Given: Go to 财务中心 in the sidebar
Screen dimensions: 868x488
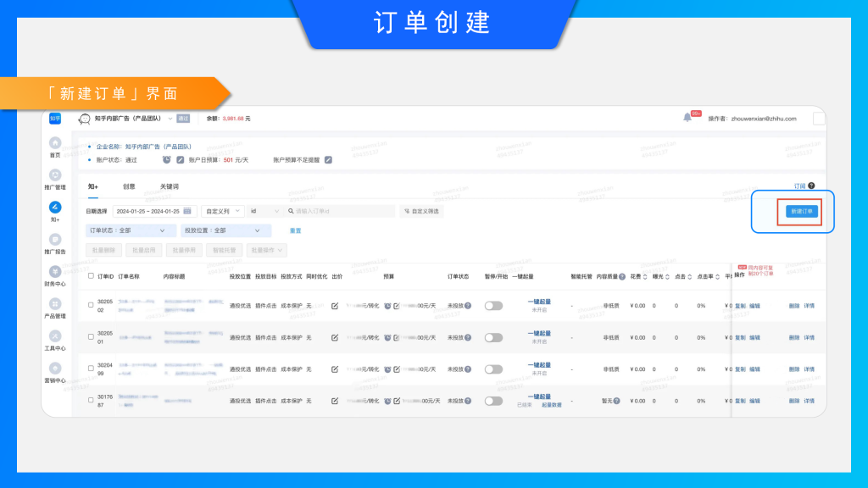Looking at the screenshot, I should (x=55, y=271).
